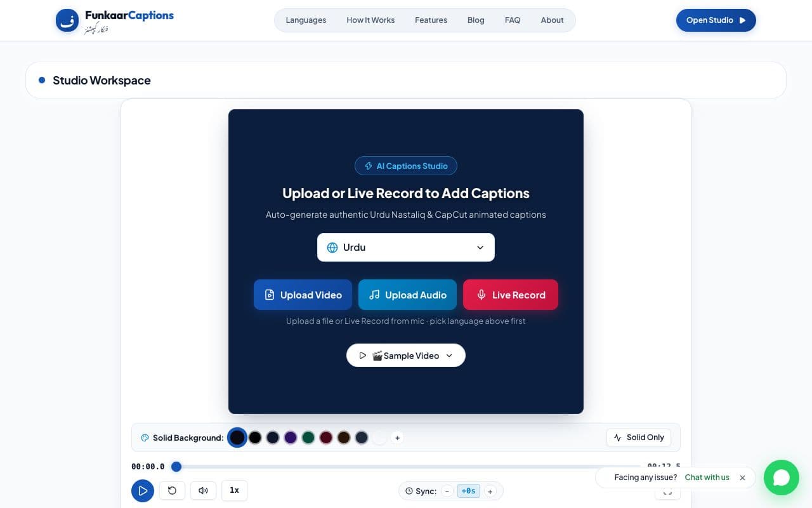Reset the +0s sync offset value
This screenshot has height=508, width=812.
tap(468, 491)
